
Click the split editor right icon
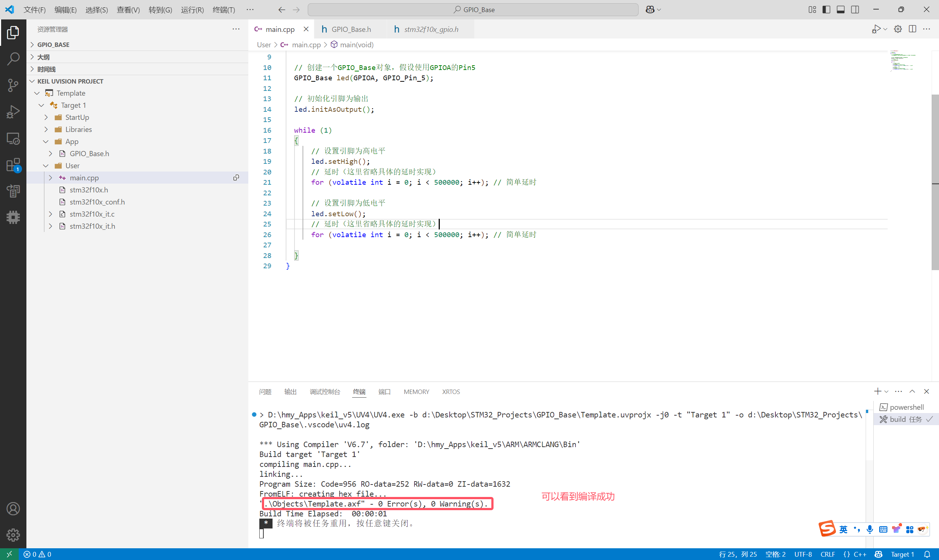click(x=912, y=29)
